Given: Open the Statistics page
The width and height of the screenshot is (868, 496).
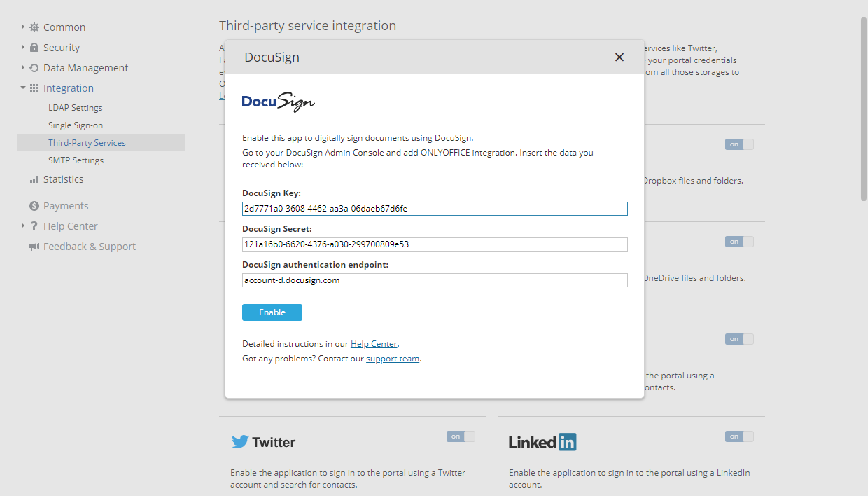Looking at the screenshot, I should click(63, 179).
